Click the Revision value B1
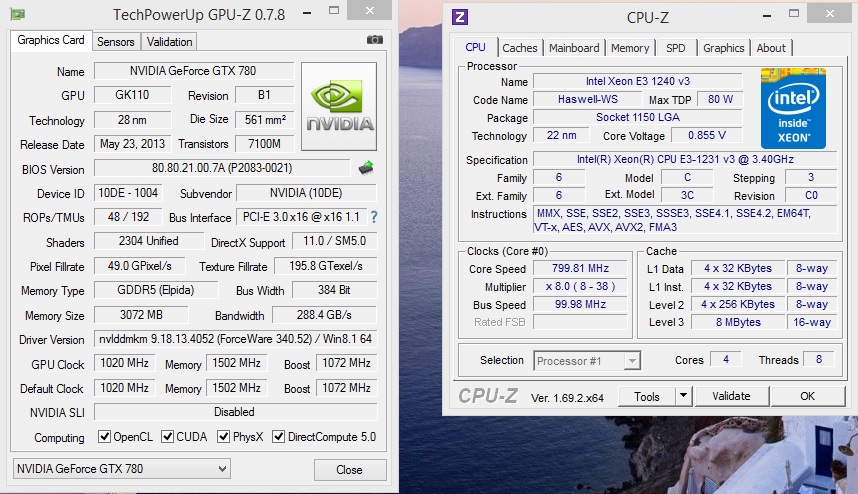 264,95
